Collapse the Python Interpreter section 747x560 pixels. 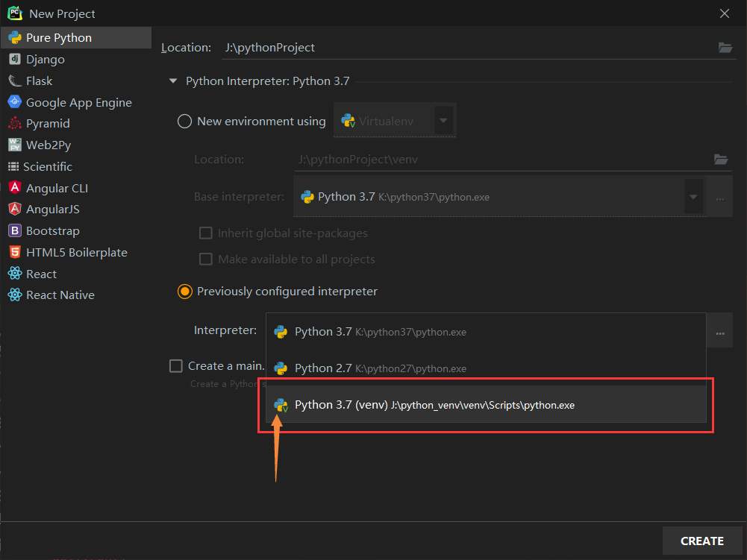(x=173, y=81)
